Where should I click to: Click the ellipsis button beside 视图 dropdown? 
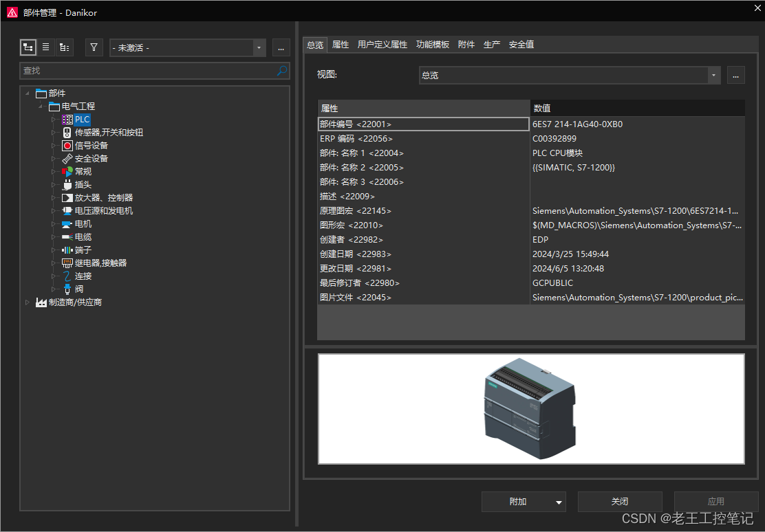(x=735, y=75)
